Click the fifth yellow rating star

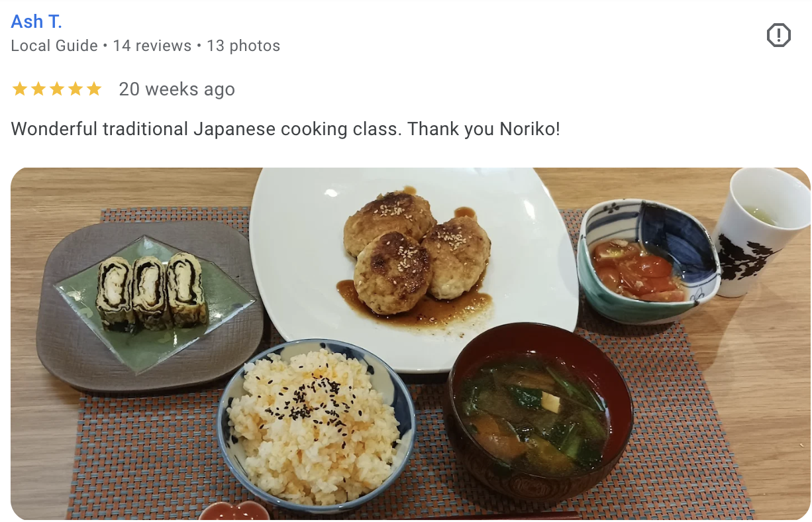coord(94,89)
